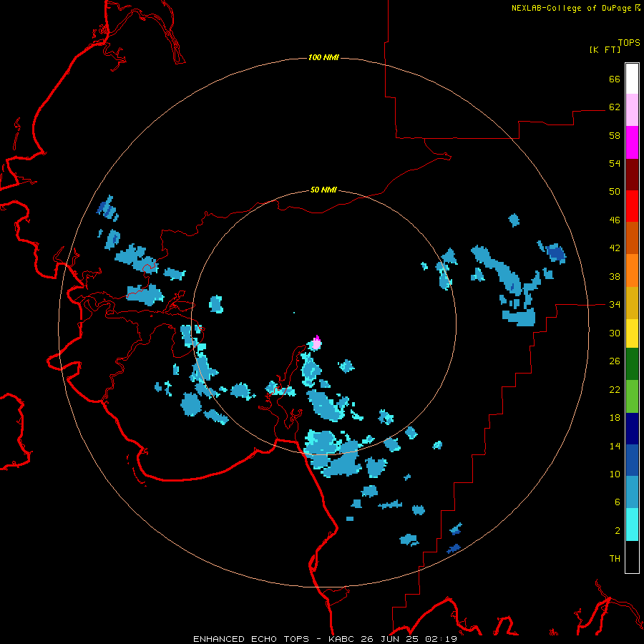The image size is (644, 644).
Task: Click the 'NEXLAB-College of DuPage' credit text
Action: pyautogui.click(x=571, y=8)
